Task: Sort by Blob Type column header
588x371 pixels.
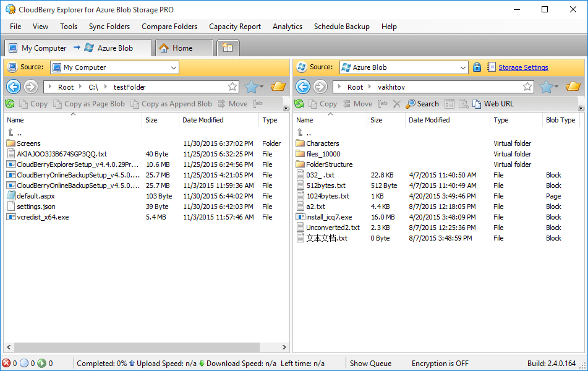Action: click(x=561, y=120)
